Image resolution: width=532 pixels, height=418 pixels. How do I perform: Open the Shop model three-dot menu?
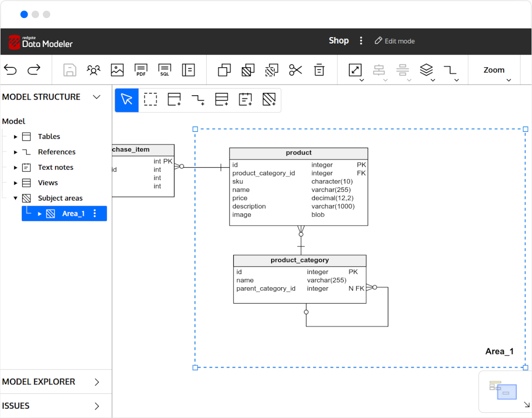[361, 41]
